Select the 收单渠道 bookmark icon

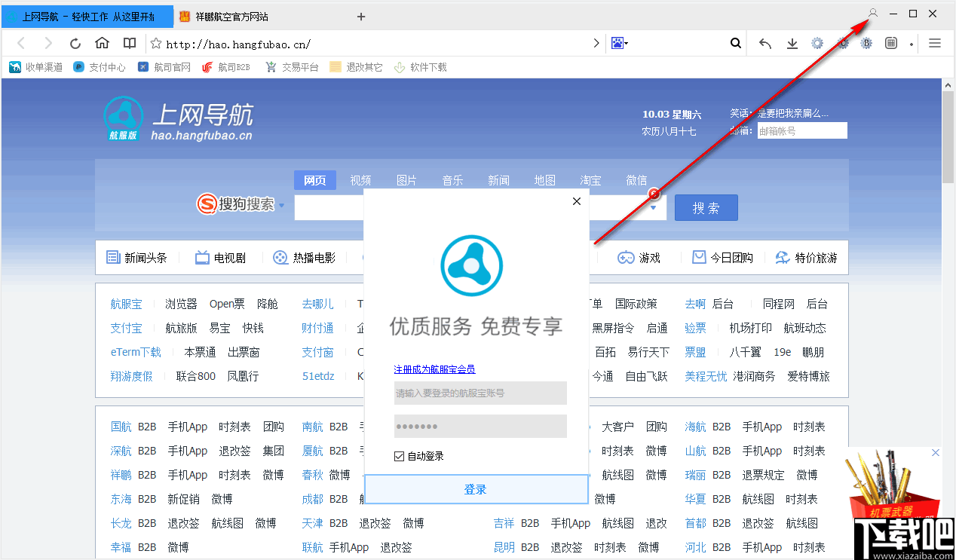[x=15, y=66]
